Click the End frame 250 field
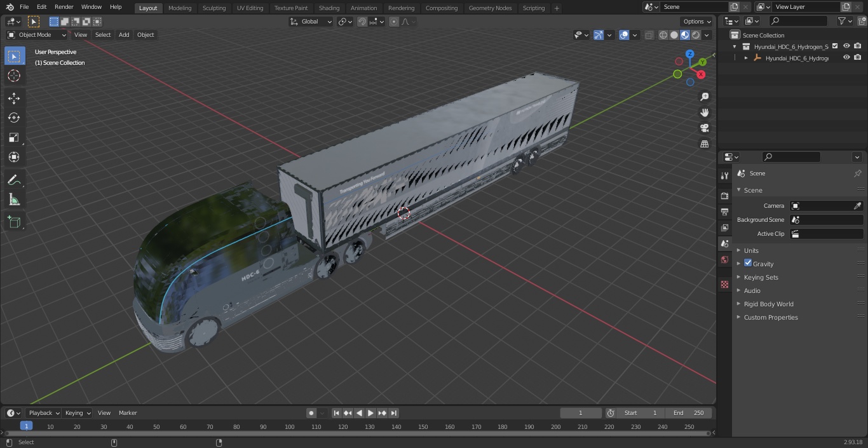Screen dimensions: 868x448 [x=689, y=413]
